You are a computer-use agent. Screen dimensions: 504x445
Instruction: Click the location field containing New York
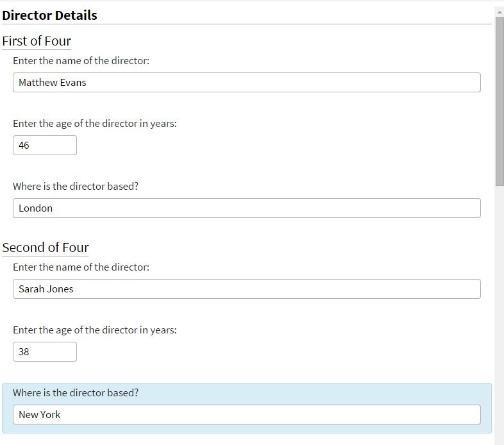point(246,414)
